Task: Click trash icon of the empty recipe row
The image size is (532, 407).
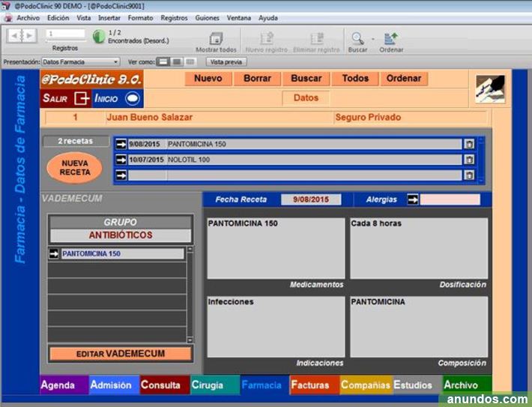Action: (469, 175)
